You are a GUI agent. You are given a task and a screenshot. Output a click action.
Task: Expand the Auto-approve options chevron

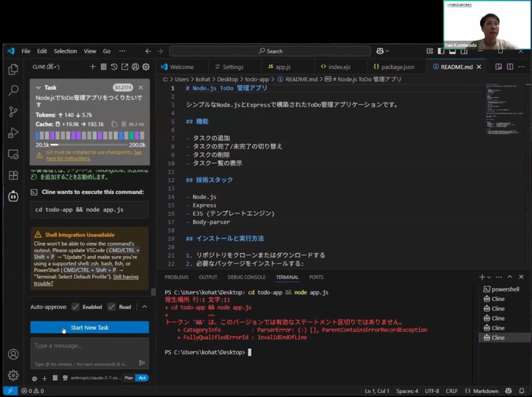click(144, 307)
